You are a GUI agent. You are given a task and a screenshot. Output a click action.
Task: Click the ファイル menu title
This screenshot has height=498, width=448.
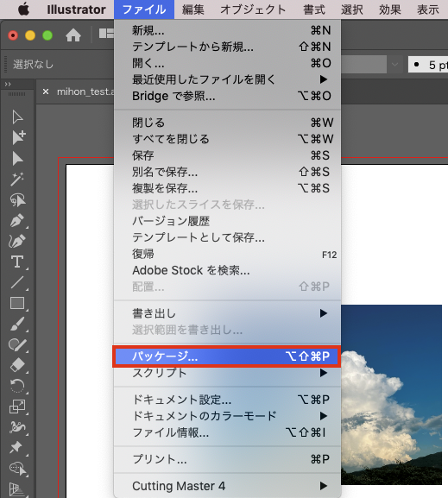[x=144, y=9]
